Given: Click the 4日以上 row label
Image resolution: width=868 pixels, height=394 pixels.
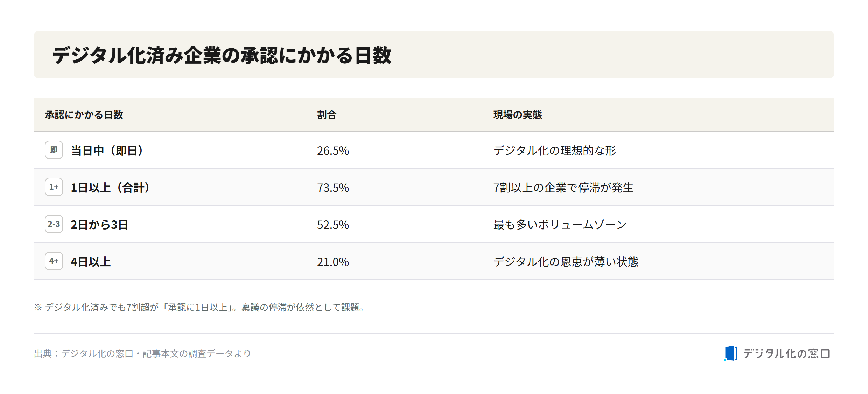Looking at the screenshot, I should [x=91, y=262].
